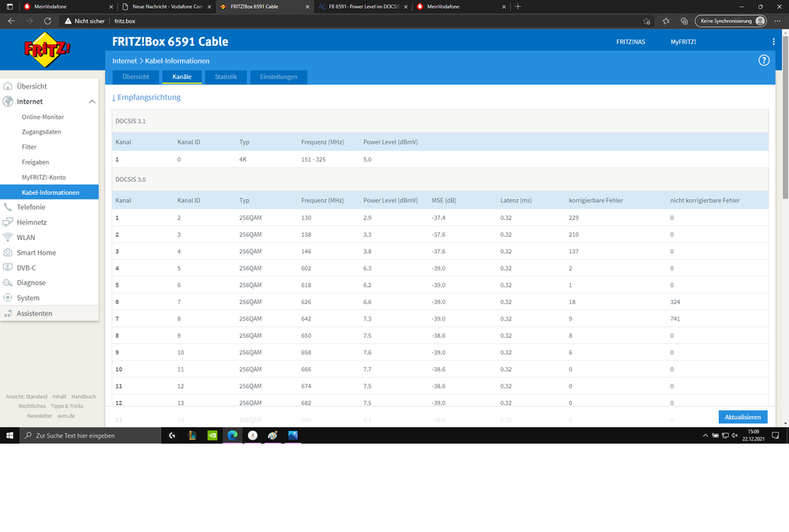Click the Telefonie phone icon

click(8, 207)
